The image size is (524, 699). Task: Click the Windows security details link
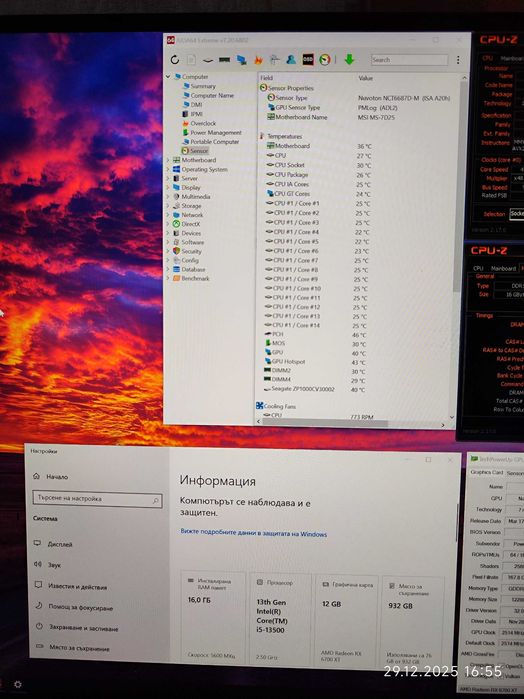pyautogui.click(x=253, y=533)
